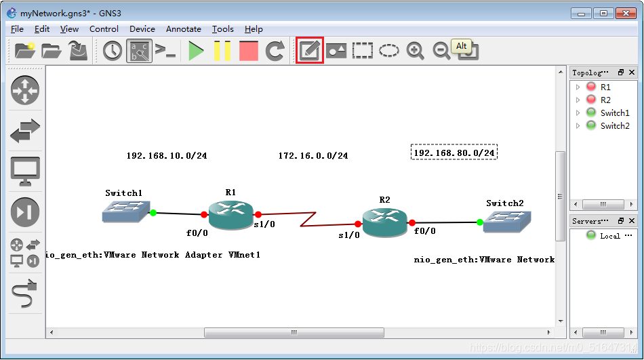Open the Control menu
The width and height of the screenshot is (644, 360).
pyautogui.click(x=104, y=28)
